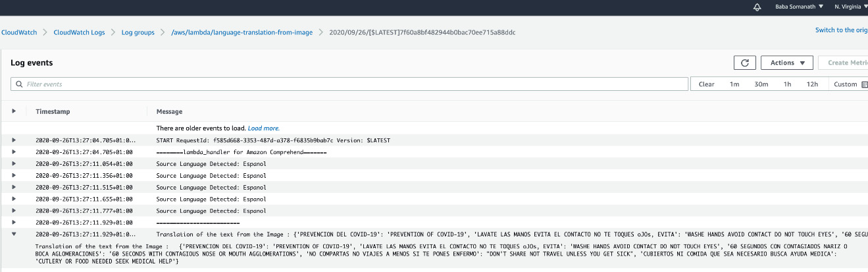This screenshot has height=272, width=868.
Task: Refresh the log events list
Action: pyautogui.click(x=745, y=63)
